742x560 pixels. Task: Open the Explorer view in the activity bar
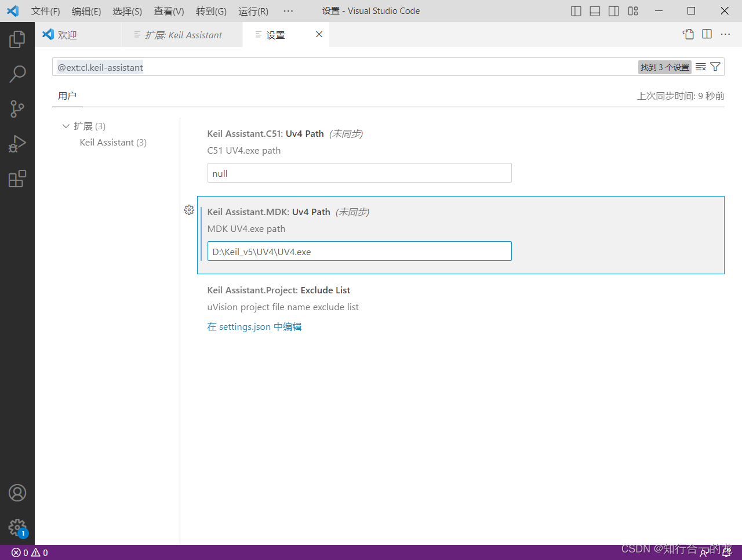tap(17, 39)
